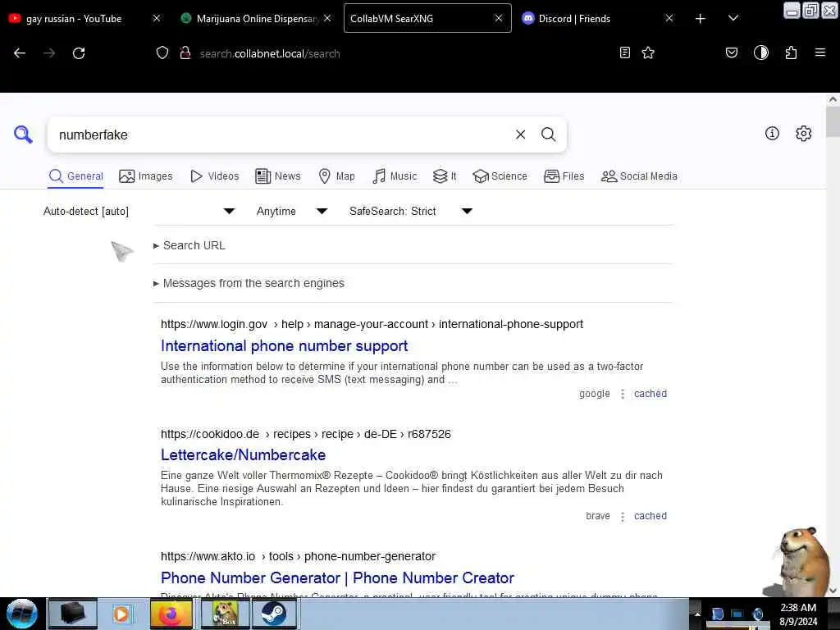Click the address bar URL

pyautogui.click(x=270, y=53)
